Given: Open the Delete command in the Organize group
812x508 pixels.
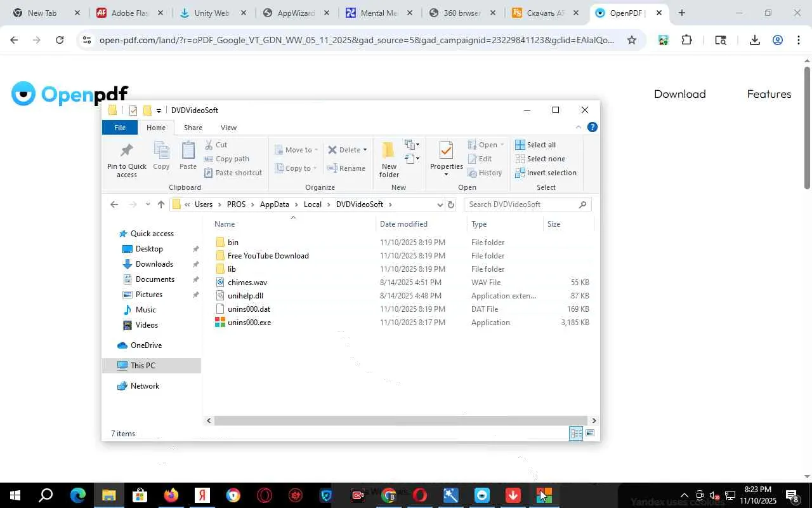Looking at the screenshot, I should (x=347, y=150).
